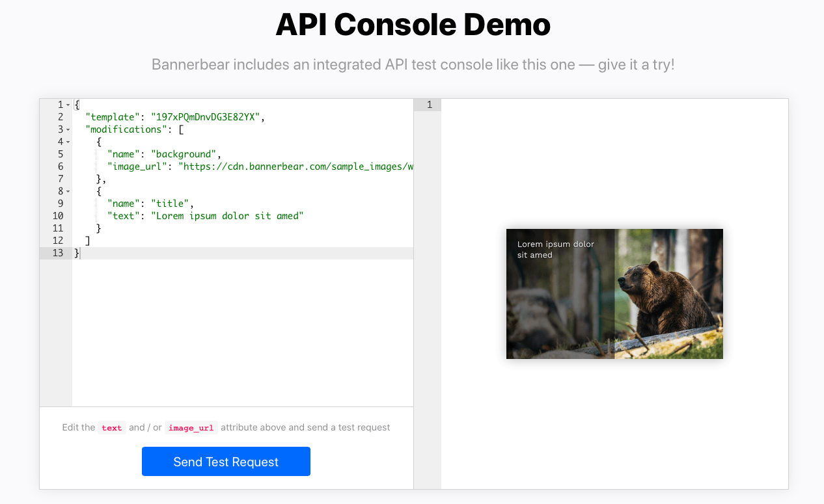Click line number 6 in the gutter
824x504 pixels.
coord(61,166)
